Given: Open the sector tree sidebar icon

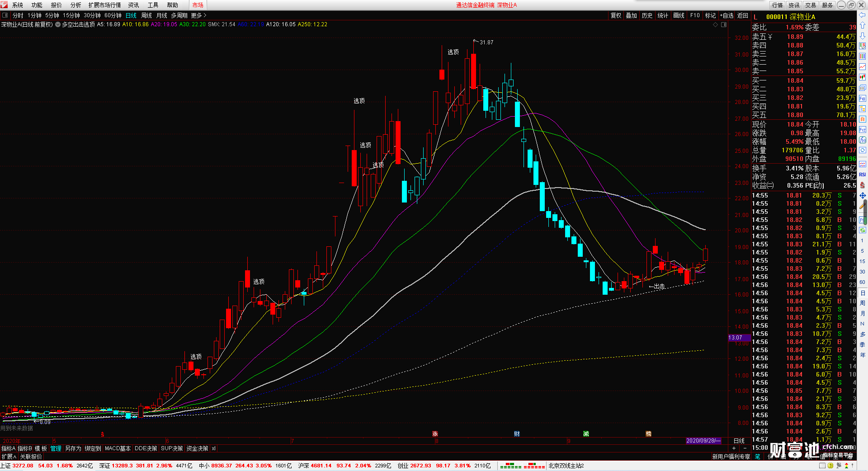Looking at the screenshot, I should pyautogui.click(x=863, y=109).
